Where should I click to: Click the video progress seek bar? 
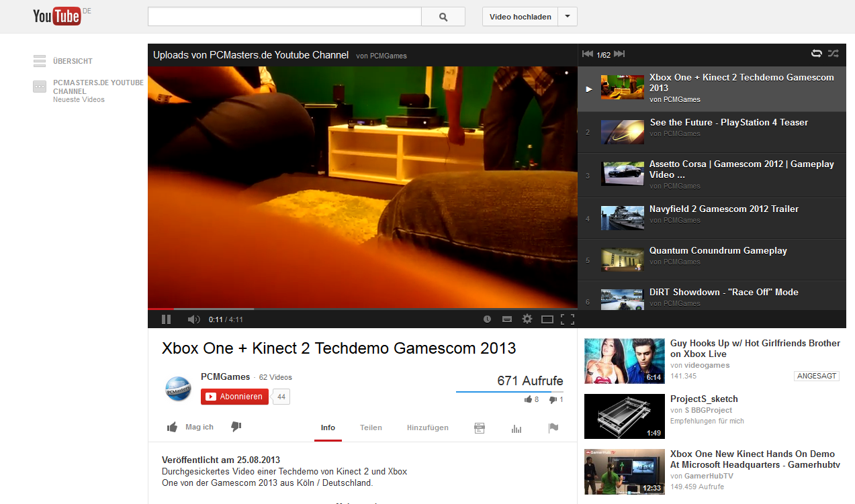(363, 309)
